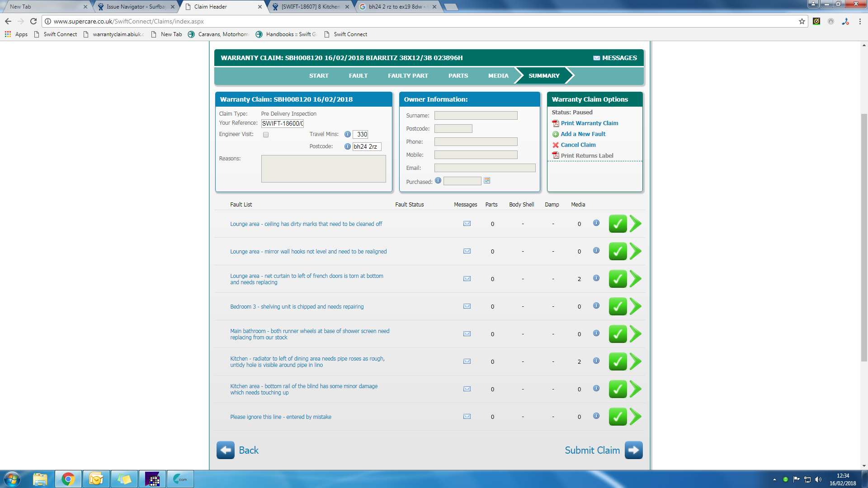Click the blue Back arrow icon
This screenshot has height=488, width=868.
226,450
